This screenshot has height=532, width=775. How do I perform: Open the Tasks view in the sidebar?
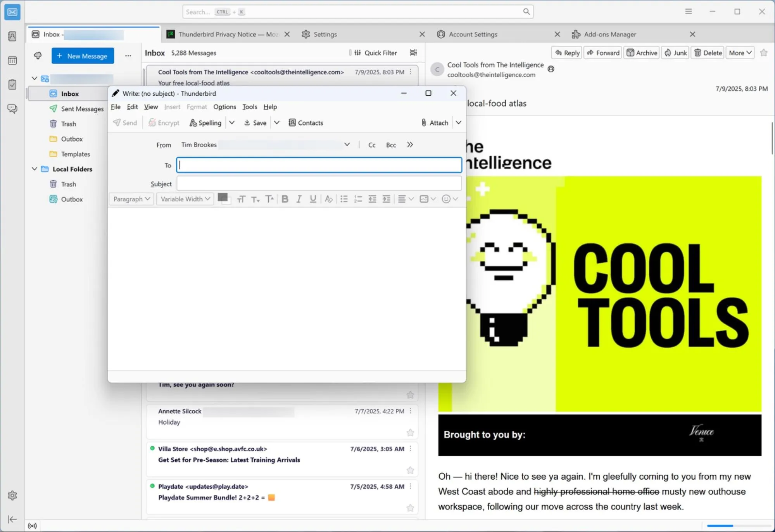(x=12, y=84)
